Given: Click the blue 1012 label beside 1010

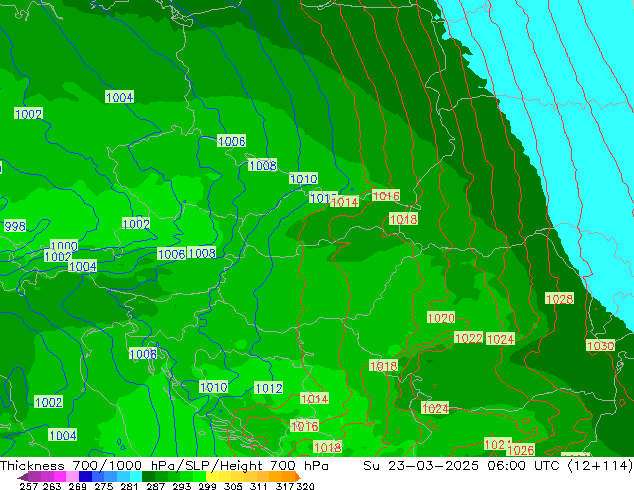Looking at the screenshot, I should click(268, 388).
